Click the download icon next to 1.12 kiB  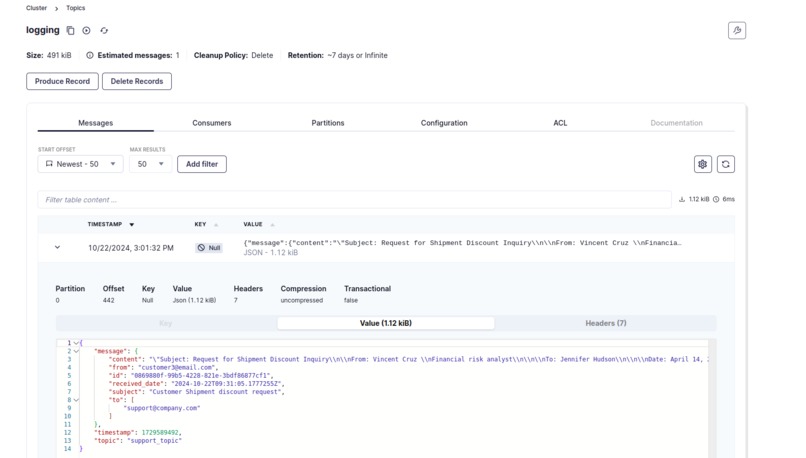pos(682,199)
